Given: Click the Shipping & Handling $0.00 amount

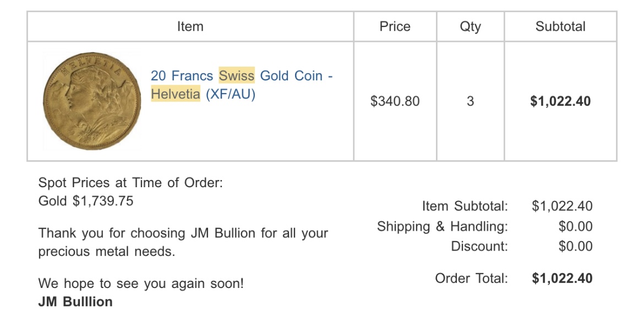Looking at the screenshot, I should coord(575,226).
